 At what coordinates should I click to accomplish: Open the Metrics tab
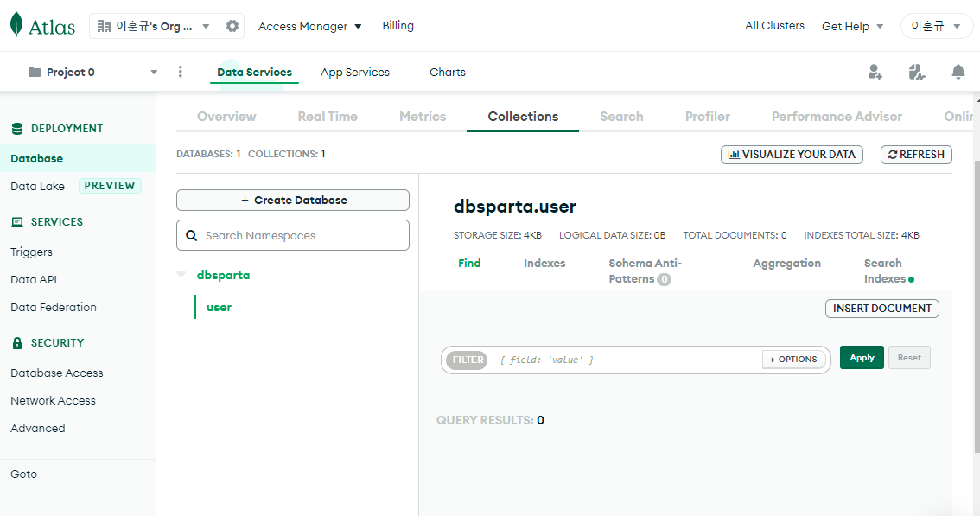tap(423, 117)
